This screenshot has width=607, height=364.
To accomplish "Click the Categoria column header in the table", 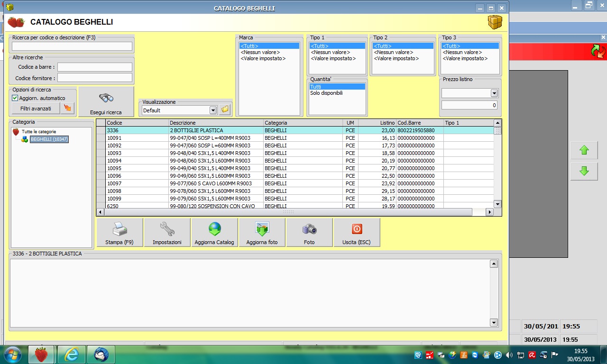I will click(303, 123).
